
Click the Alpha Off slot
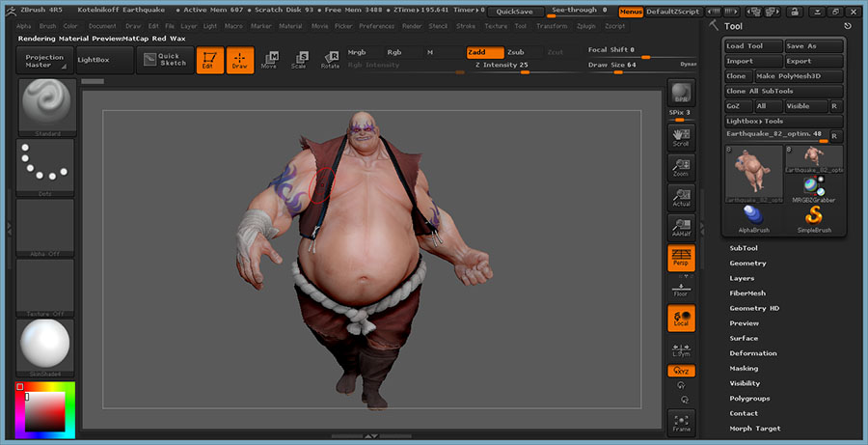[x=46, y=227]
